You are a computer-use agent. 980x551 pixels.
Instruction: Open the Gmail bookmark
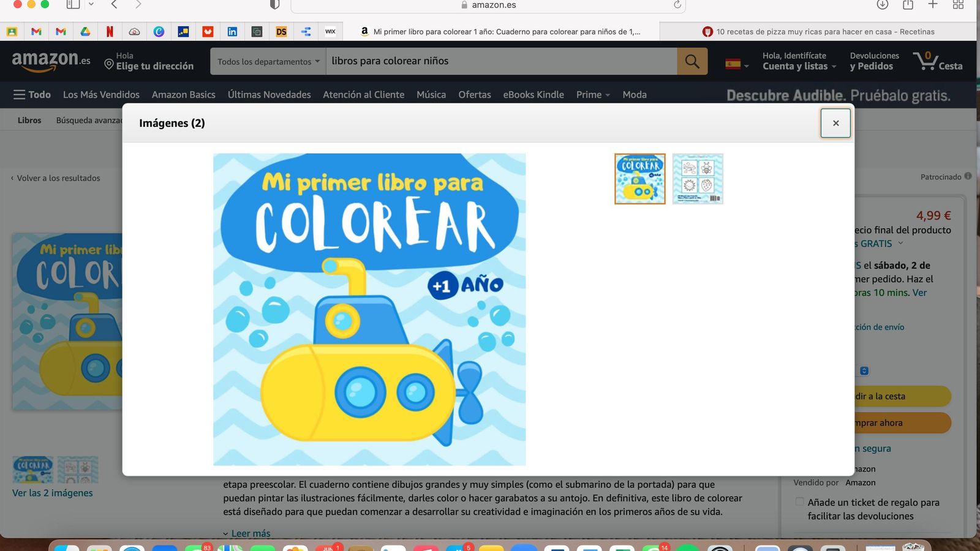[37, 31]
